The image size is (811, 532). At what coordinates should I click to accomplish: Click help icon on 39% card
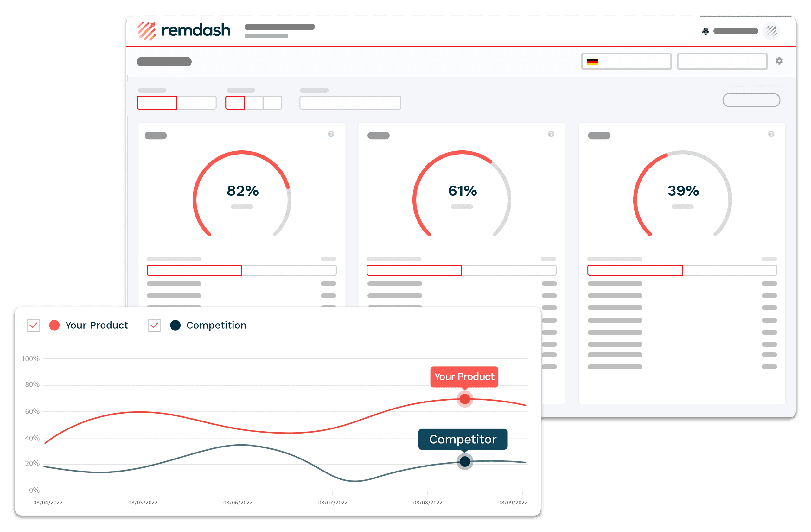point(771,134)
